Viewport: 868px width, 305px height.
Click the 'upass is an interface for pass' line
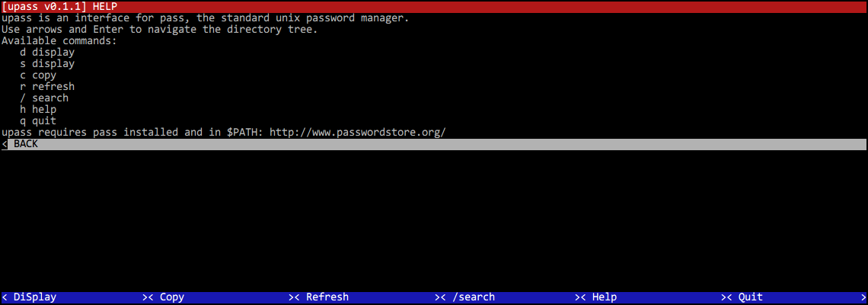click(206, 18)
